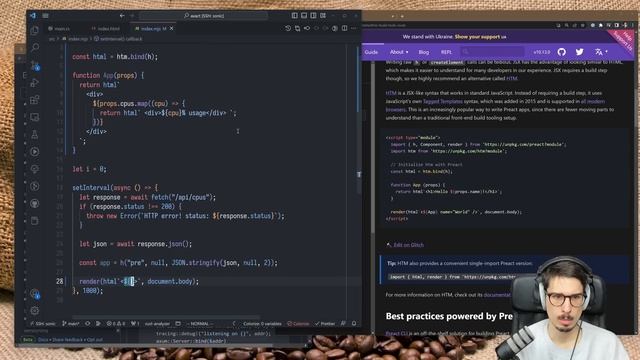Click the Help Support Us corner ribbon
Screen dimensions: 640x360
tap(624, 40)
